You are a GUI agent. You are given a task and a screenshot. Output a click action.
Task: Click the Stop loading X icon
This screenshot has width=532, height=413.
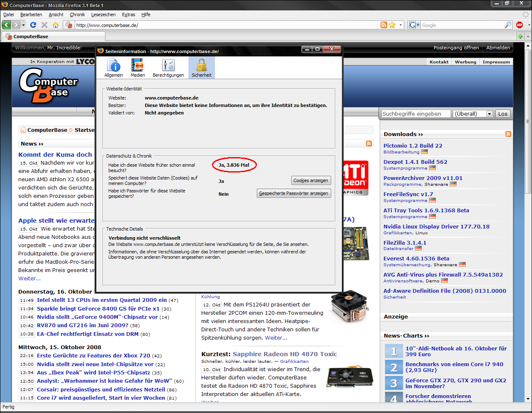pyautogui.click(x=44, y=25)
